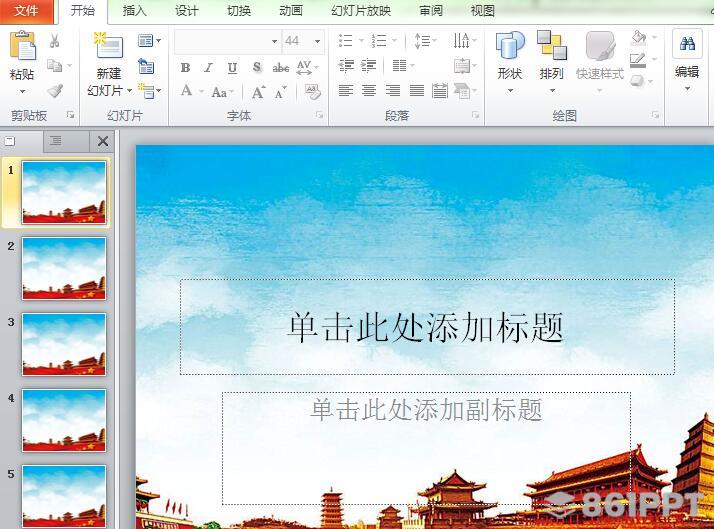Align text left
714x529 pixels.
click(x=346, y=91)
